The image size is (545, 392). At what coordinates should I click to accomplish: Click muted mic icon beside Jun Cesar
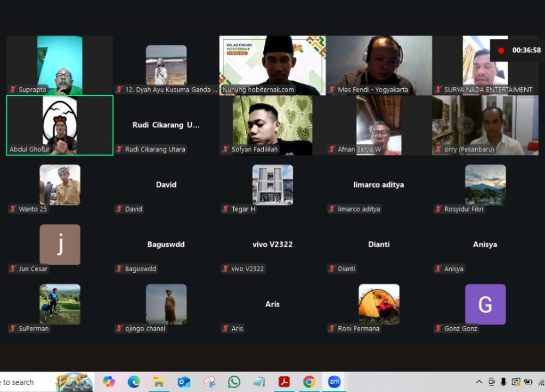point(13,269)
